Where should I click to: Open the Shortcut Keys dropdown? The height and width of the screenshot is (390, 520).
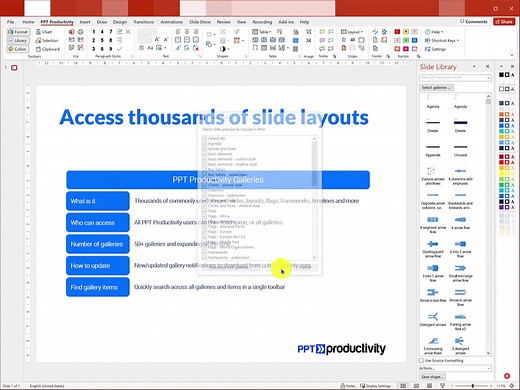(x=442, y=40)
